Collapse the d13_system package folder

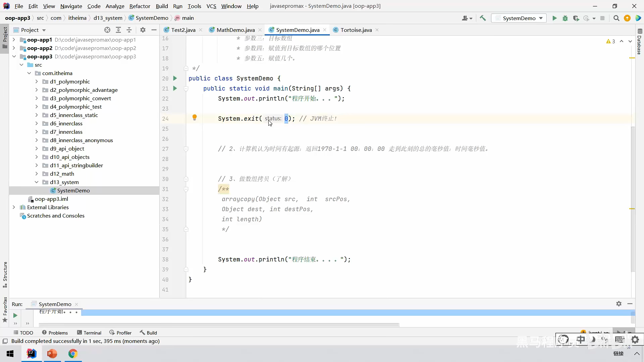[37, 182]
